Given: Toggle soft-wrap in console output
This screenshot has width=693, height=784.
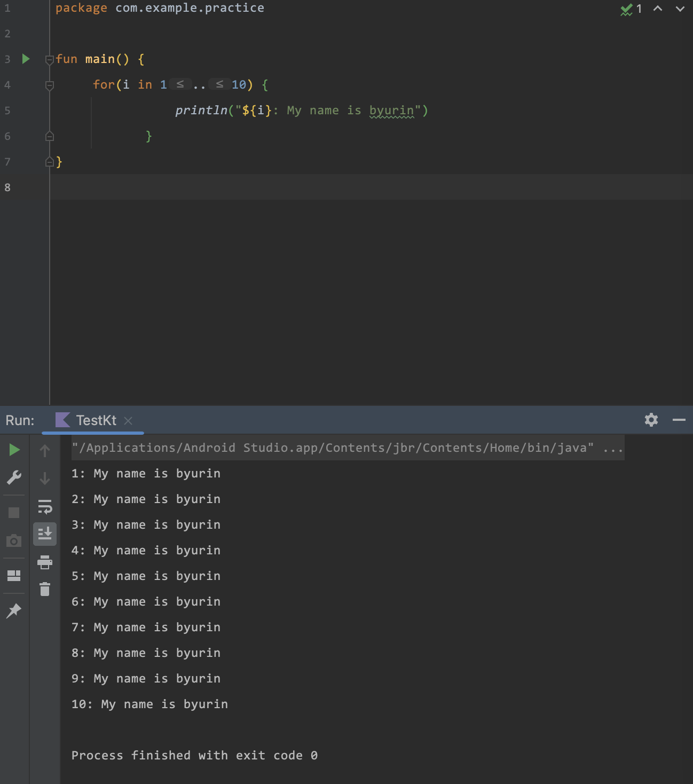Looking at the screenshot, I should tap(45, 506).
